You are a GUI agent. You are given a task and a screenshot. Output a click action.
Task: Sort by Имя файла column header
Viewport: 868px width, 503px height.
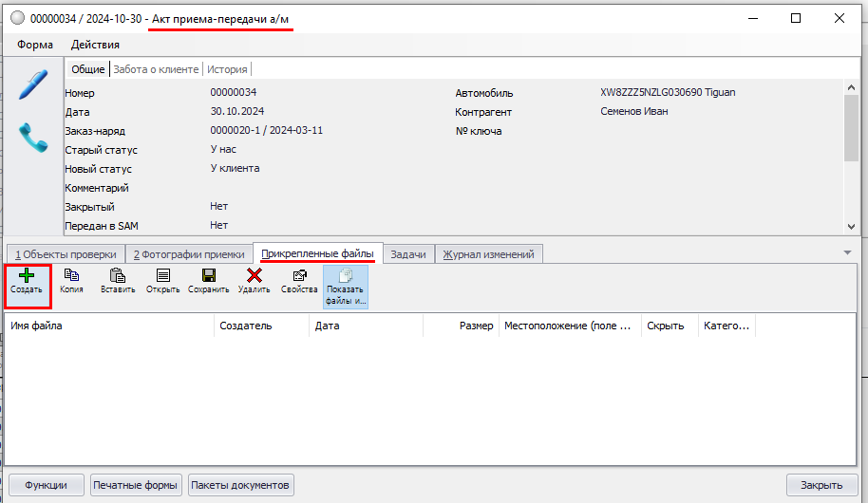coord(109,326)
